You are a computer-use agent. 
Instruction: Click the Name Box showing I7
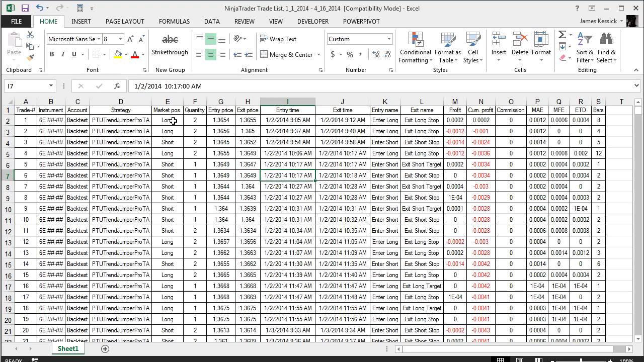(x=25, y=86)
